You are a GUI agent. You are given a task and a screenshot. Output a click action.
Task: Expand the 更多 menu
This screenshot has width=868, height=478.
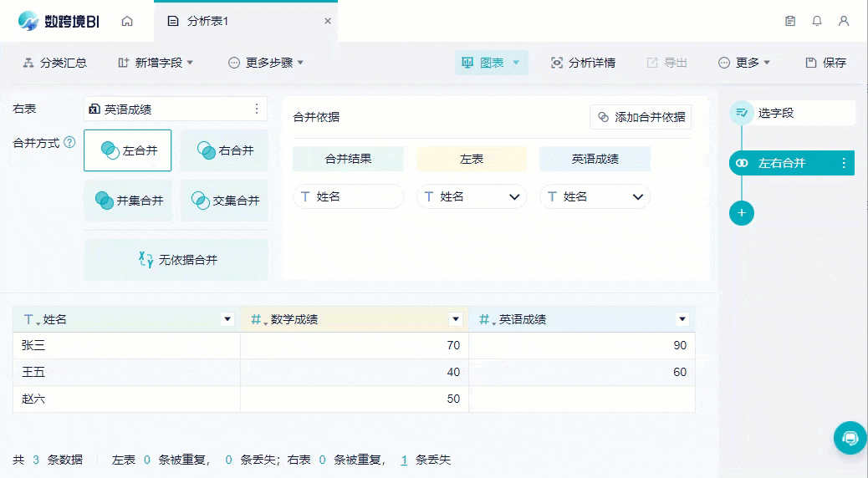click(x=744, y=63)
